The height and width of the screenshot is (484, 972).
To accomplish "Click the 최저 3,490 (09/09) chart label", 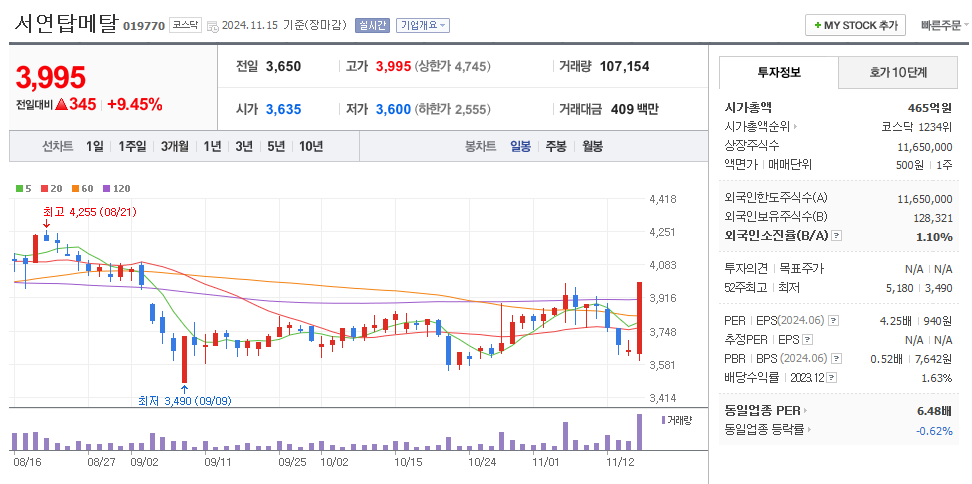I will (x=185, y=401).
